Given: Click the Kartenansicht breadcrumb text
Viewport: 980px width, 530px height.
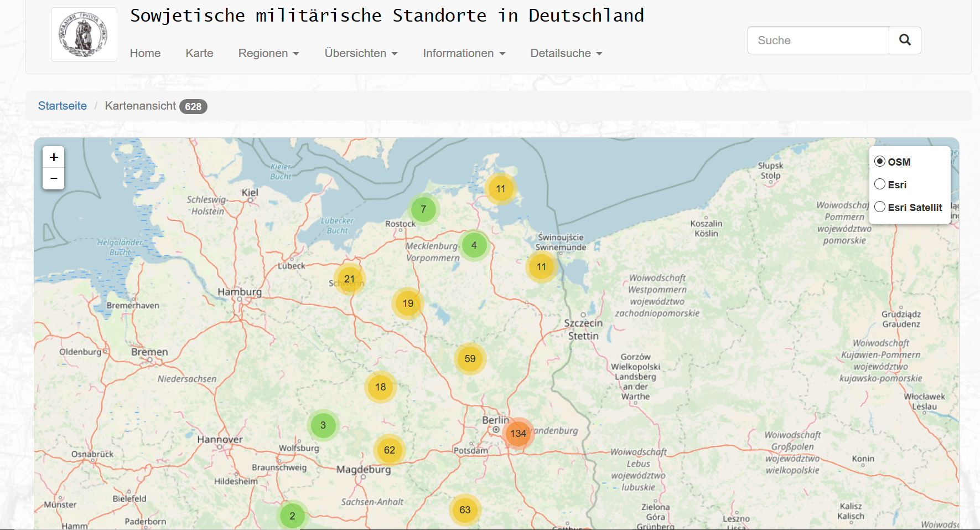Looking at the screenshot, I should 141,106.
